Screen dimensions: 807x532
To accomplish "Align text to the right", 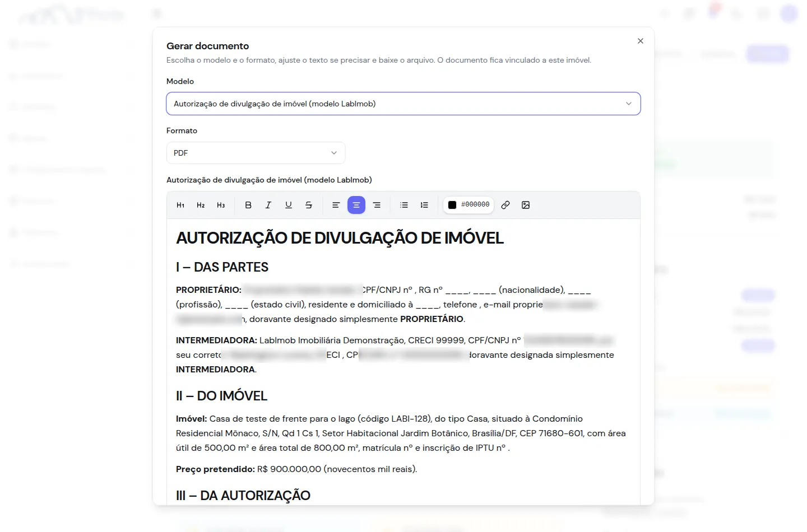I will [377, 205].
